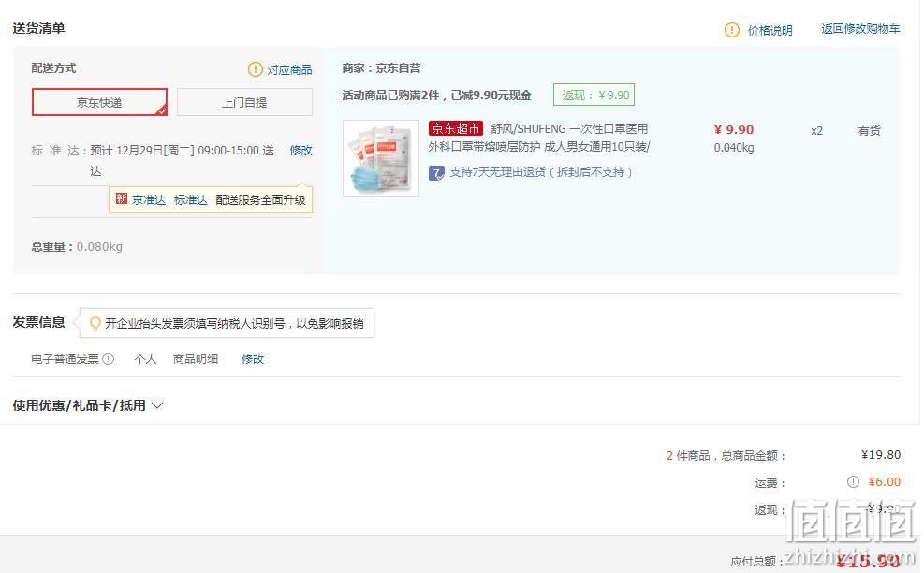Click the 活动商品已购满2件 promotion text
Viewport: 924px width, 573px height.
pos(436,95)
